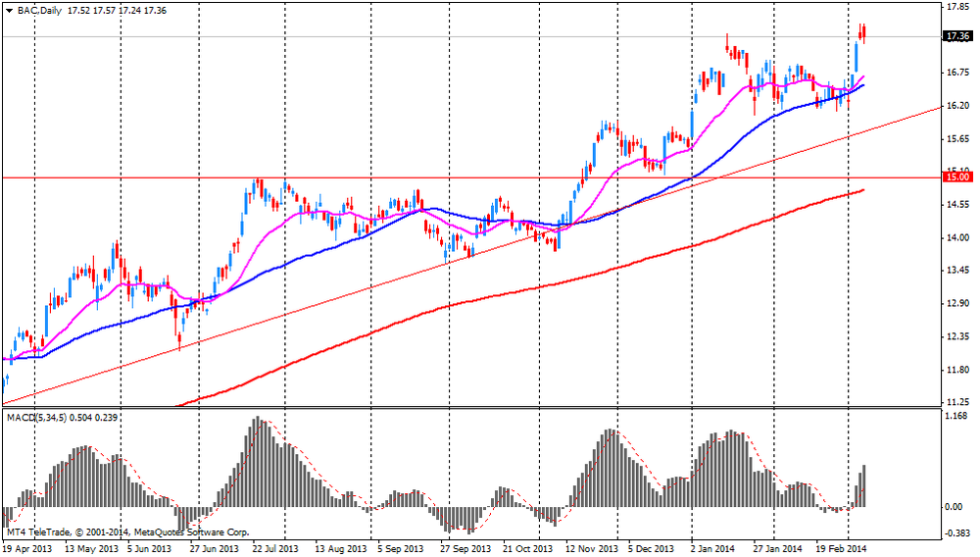Screen dimensions: 980x557
Task: Click the 12 Nov 2013 date label
Action: tap(592, 549)
